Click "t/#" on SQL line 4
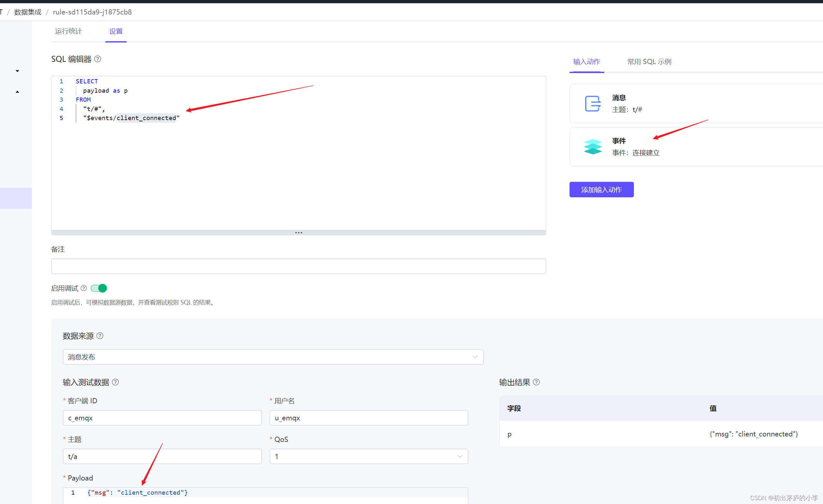Viewport: 823px width, 504px height. pos(92,109)
